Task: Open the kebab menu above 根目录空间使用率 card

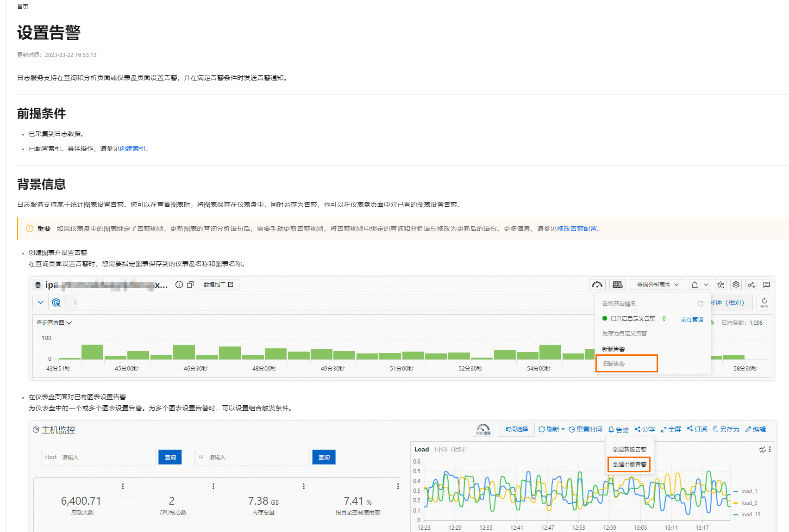Action: click(x=398, y=486)
